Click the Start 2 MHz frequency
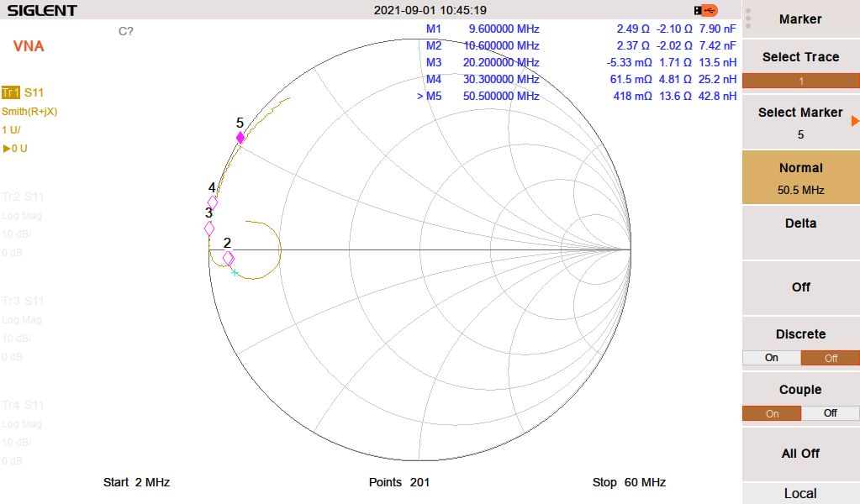Image resolution: width=860 pixels, height=504 pixels. [136, 483]
